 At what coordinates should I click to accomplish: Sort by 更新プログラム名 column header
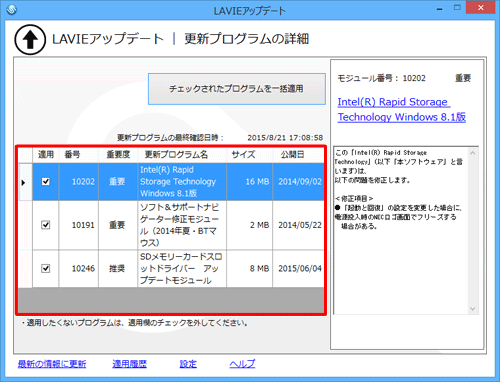coord(182,155)
